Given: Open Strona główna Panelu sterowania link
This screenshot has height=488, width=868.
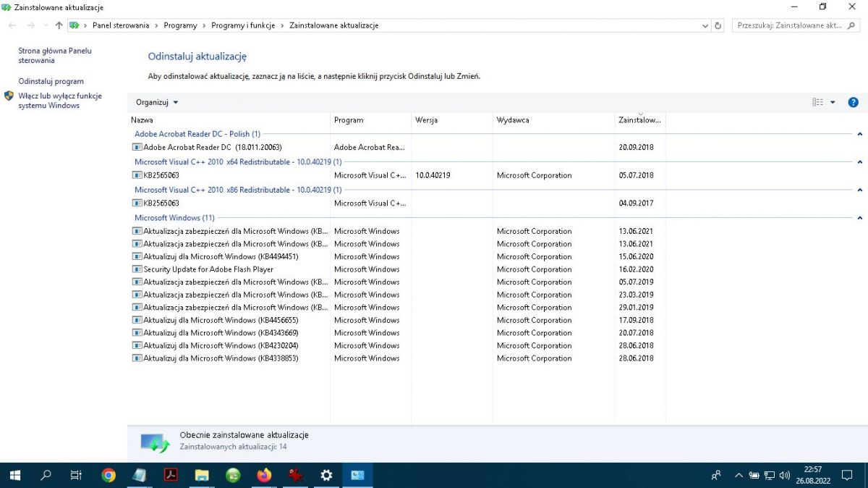Looking at the screenshot, I should click(x=55, y=56).
